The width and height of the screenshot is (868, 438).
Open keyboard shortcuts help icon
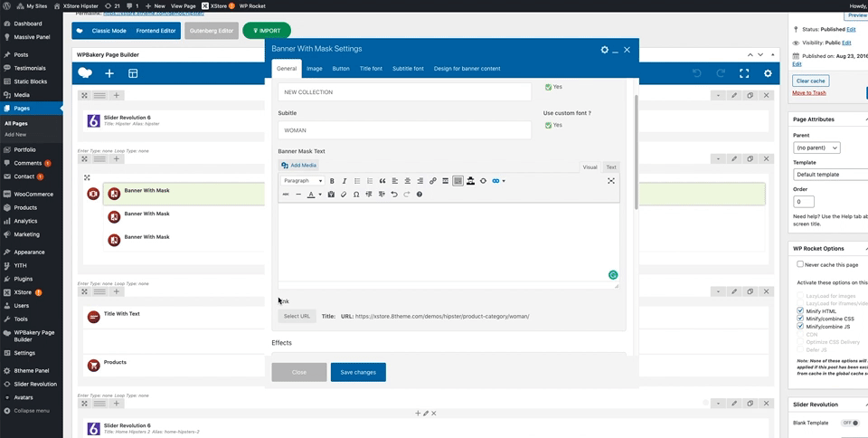[419, 195]
